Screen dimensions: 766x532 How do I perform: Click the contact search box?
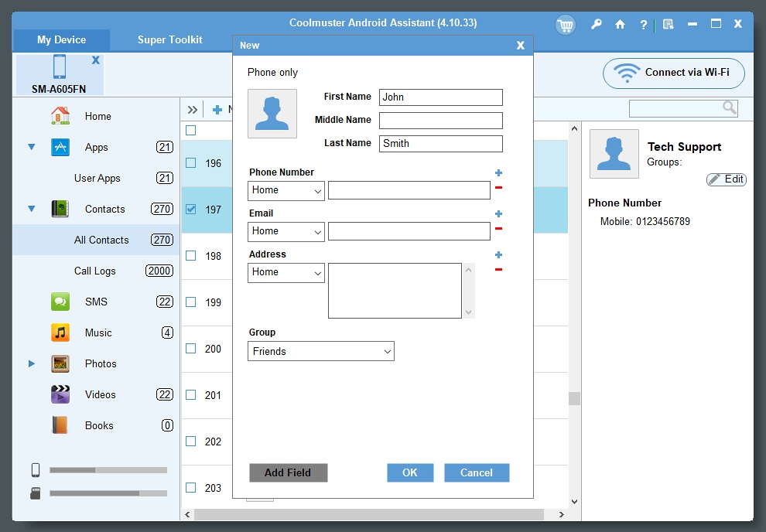[x=683, y=108]
